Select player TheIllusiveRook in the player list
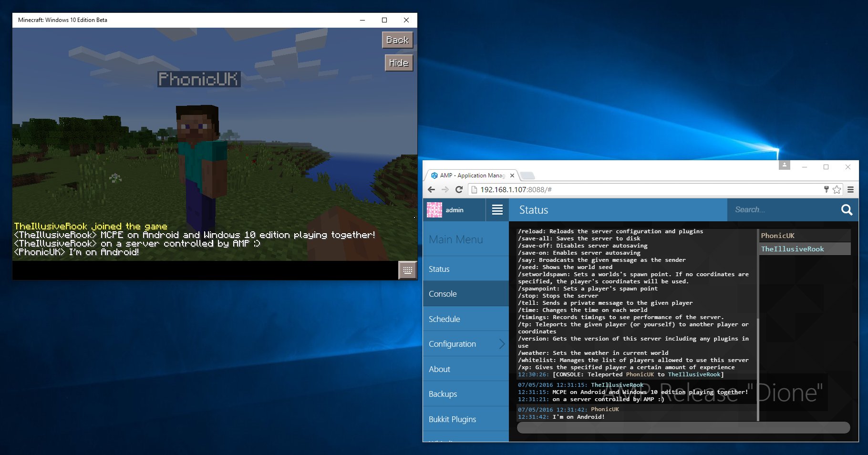The width and height of the screenshot is (868, 455). tap(792, 249)
